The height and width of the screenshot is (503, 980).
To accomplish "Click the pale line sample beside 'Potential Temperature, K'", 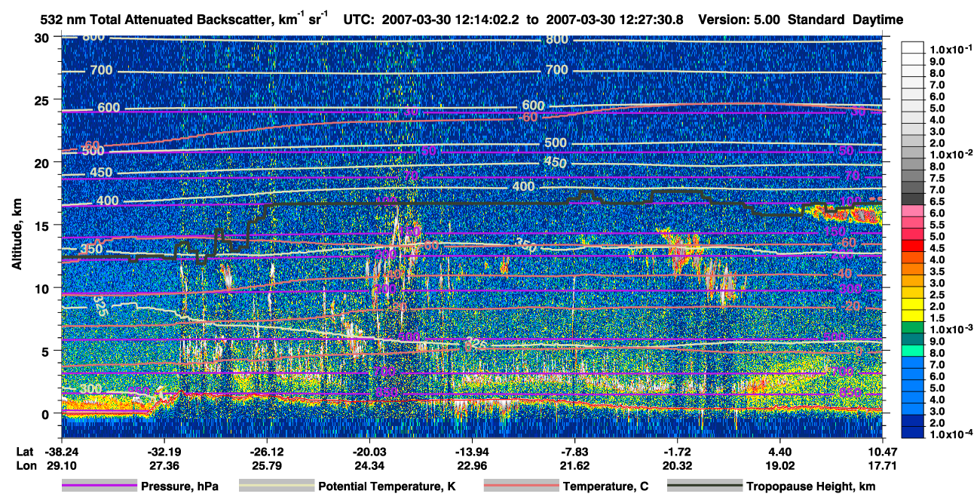I will [x=277, y=486].
